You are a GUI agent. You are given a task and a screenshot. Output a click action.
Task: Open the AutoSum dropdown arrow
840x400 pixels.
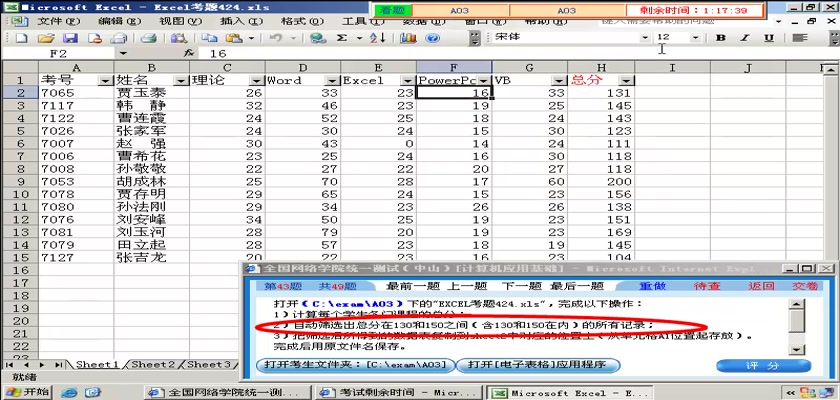pos(359,38)
